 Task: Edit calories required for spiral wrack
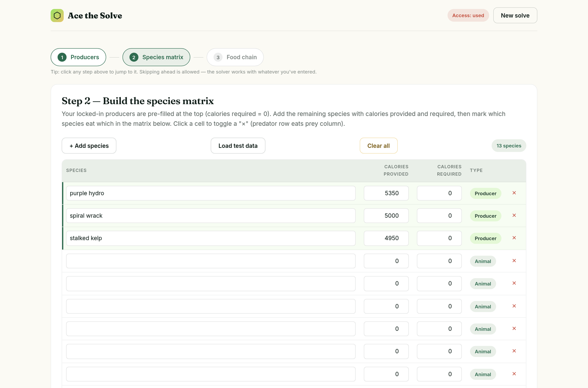(439, 216)
